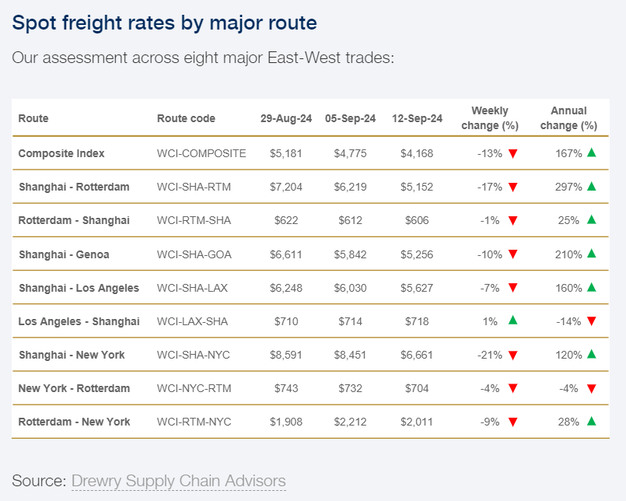Click the $8,591 Shanghai - New York rate

(286, 355)
